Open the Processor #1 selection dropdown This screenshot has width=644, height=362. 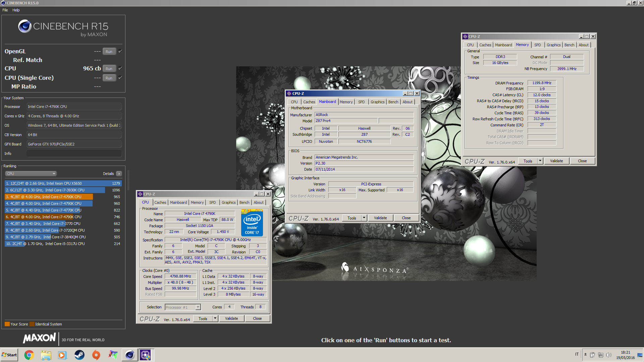point(182,307)
